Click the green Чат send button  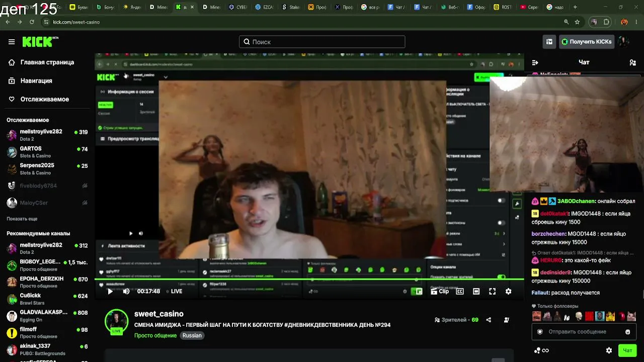coord(627,350)
